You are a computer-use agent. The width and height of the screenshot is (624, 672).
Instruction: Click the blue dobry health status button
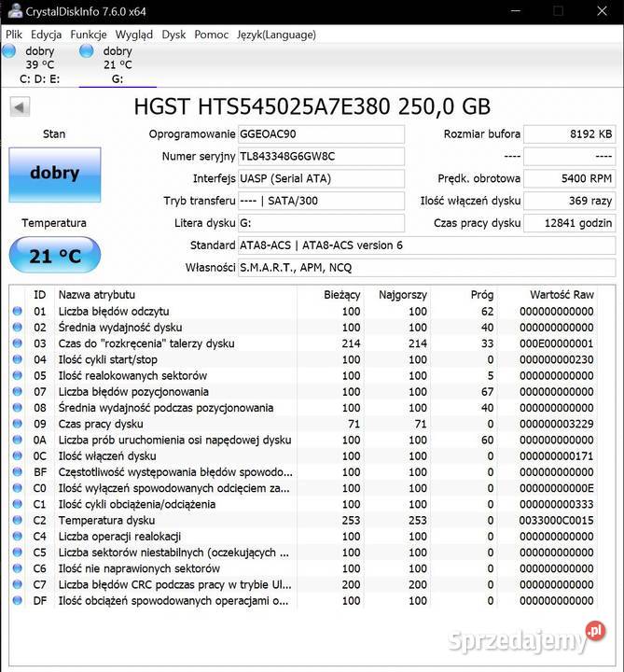(55, 175)
